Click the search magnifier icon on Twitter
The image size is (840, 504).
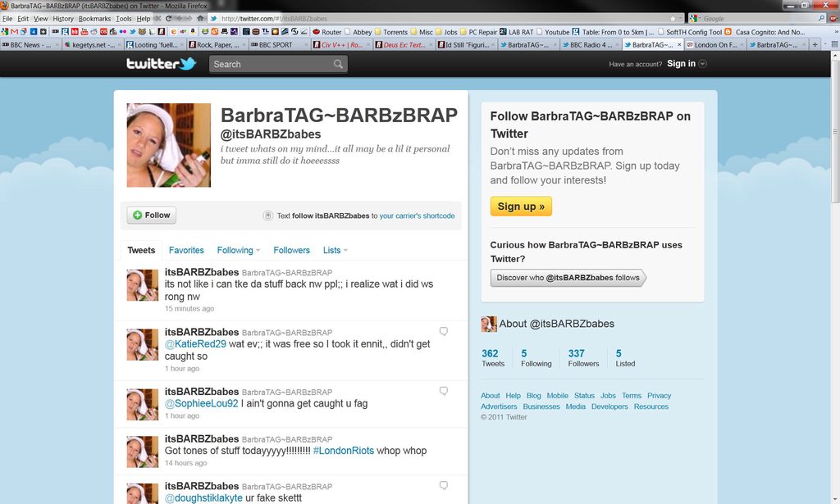[338, 64]
